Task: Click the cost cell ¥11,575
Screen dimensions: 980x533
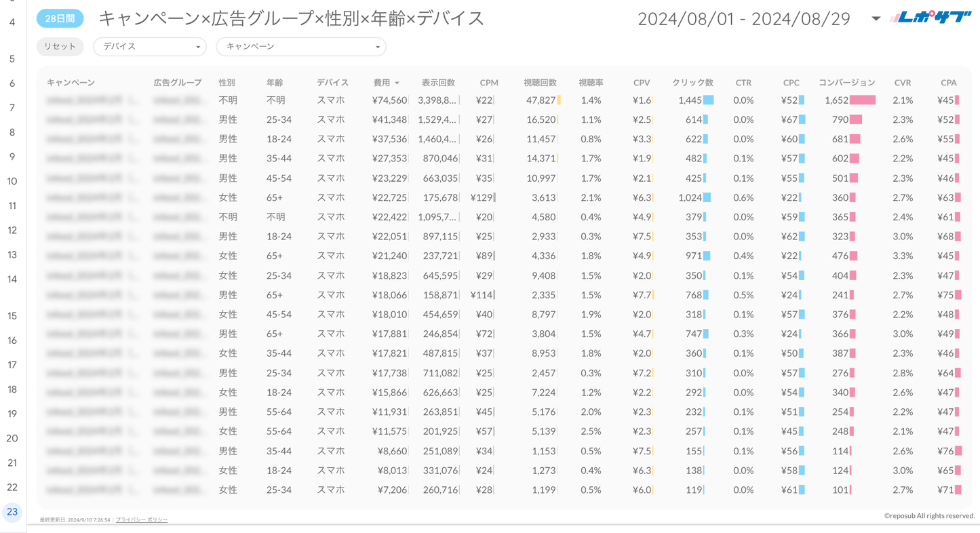Action: (x=390, y=431)
